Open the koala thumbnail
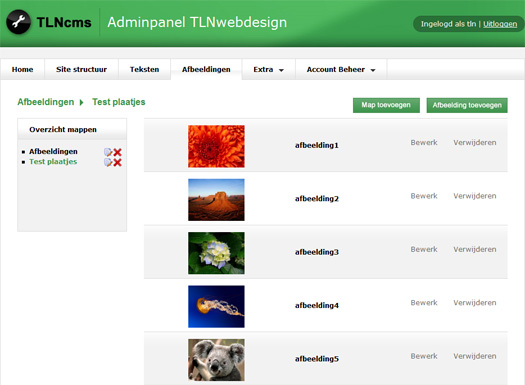 (x=216, y=360)
